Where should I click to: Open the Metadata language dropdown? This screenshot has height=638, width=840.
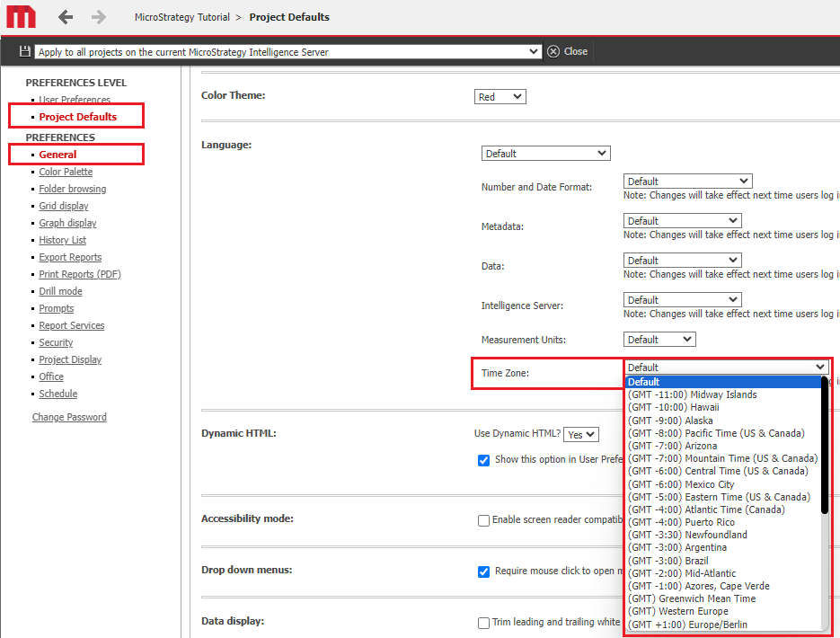point(683,221)
